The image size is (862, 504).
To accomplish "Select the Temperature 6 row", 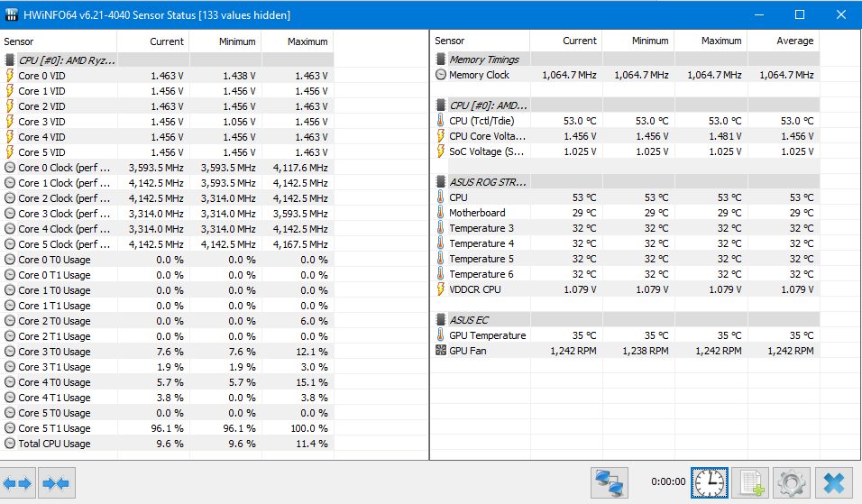I will (625, 274).
